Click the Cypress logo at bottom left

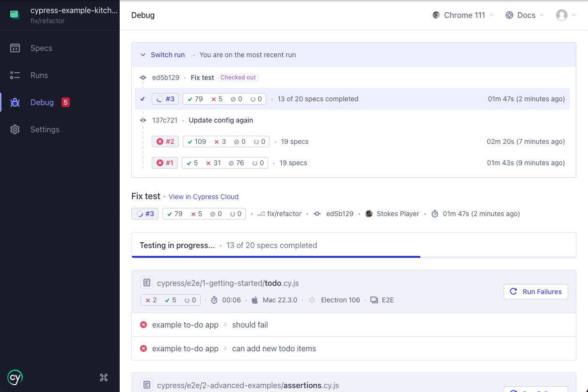15,377
